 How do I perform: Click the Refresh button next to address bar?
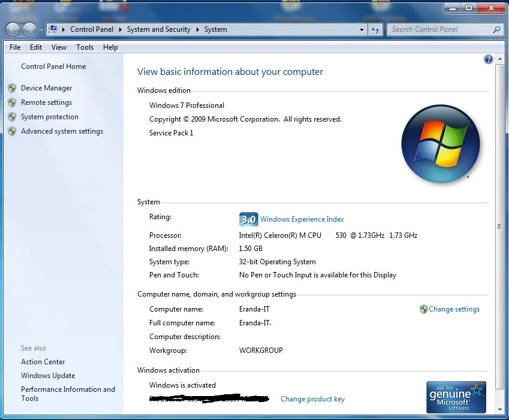(375, 29)
